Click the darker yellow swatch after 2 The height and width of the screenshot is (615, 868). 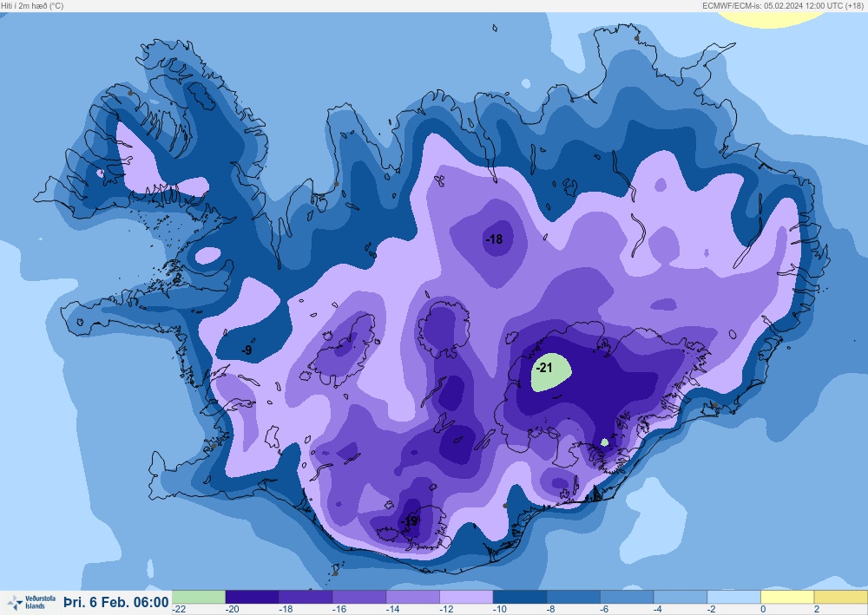[x=841, y=598]
